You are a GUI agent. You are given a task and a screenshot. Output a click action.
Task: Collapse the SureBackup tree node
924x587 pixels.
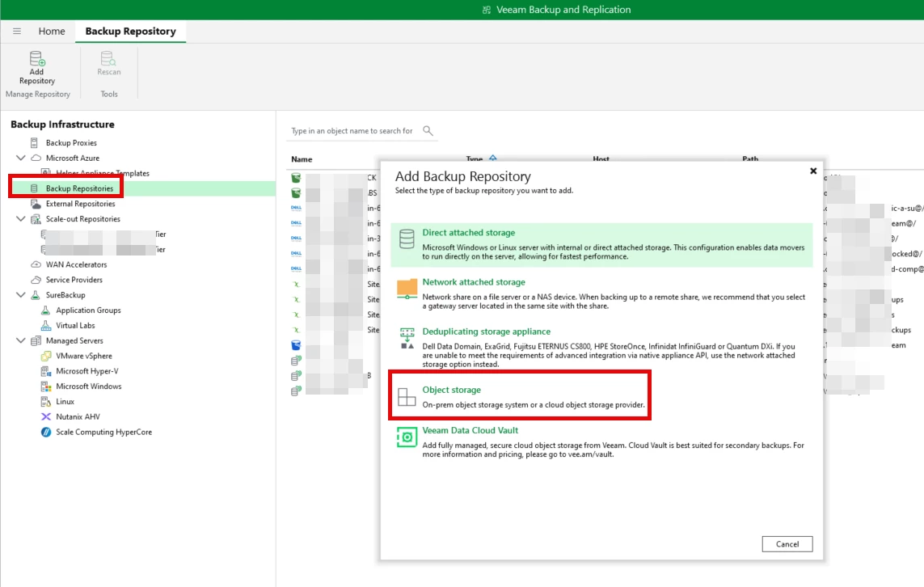coord(21,294)
